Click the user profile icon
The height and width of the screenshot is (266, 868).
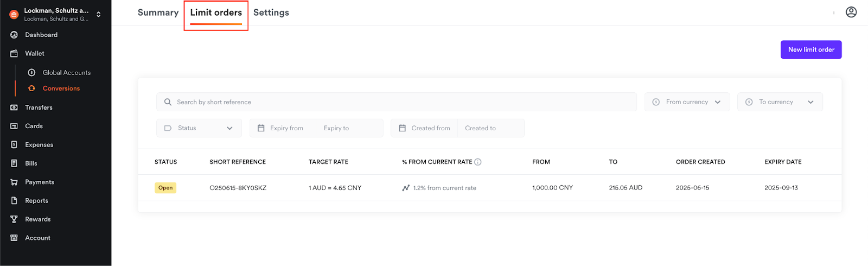point(851,12)
